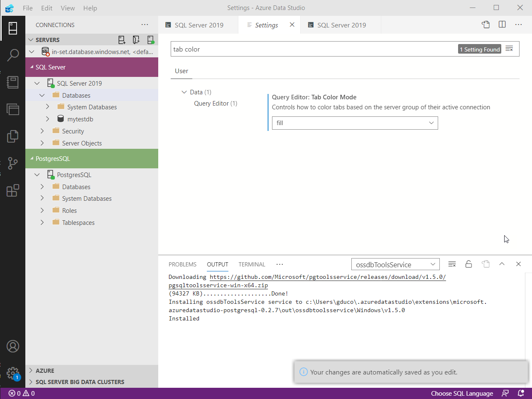The width and height of the screenshot is (532, 399).
Task: Expand the Tablespaces folder chevron
Action: pos(42,223)
